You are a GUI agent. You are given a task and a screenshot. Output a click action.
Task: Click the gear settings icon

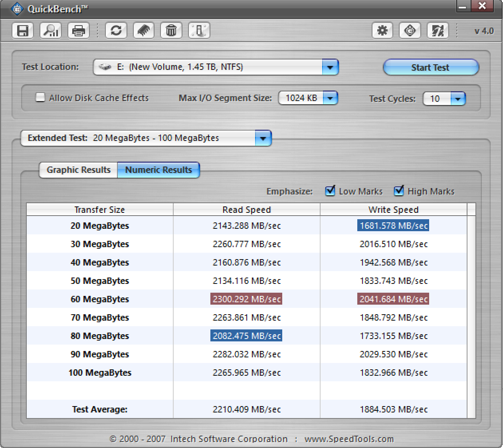point(382,31)
